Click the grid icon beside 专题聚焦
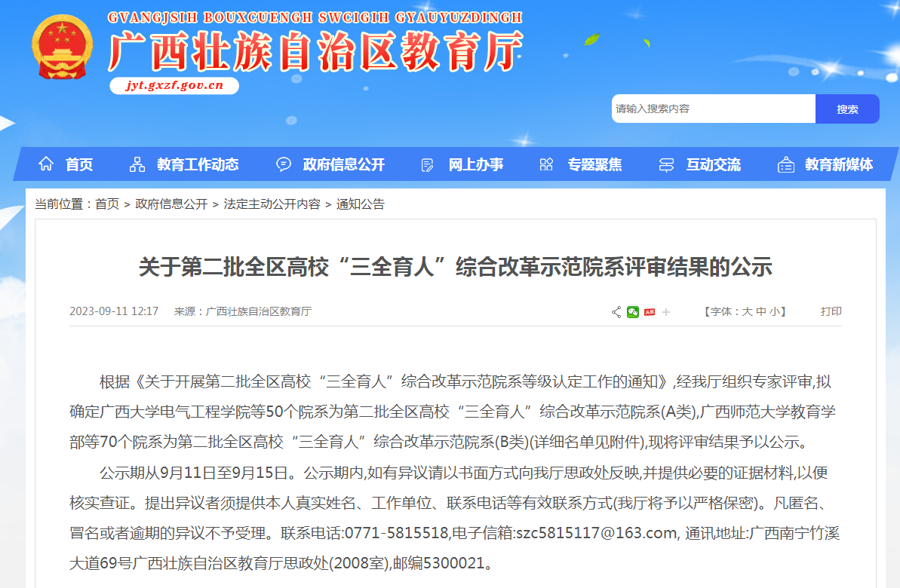This screenshot has width=900, height=588. pyautogui.click(x=547, y=164)
